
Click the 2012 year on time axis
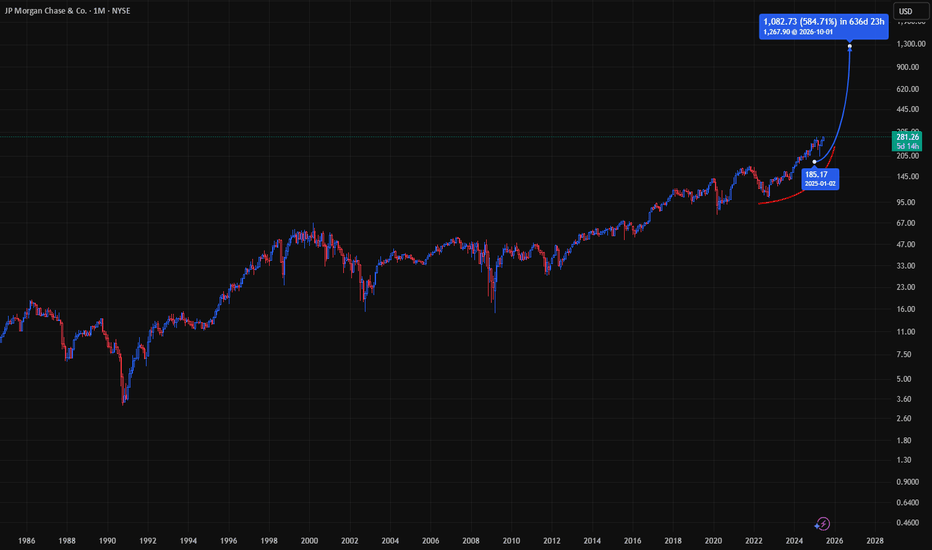(x=552, y=541)
